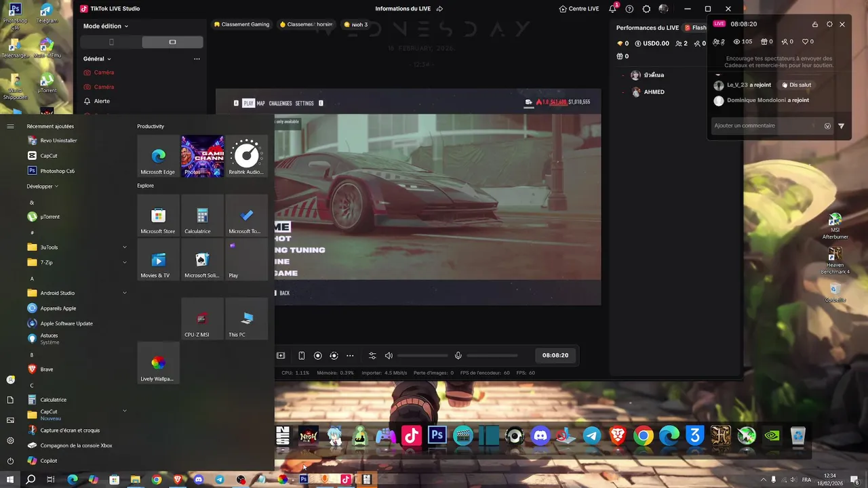Mute the microphone icon in the control bar
The width and height of the screenshot is (868, 488).
click(x=458, y=355)
